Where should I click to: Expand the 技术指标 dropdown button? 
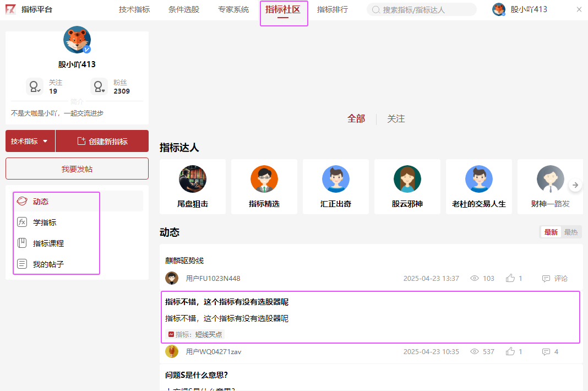point(30,141)
